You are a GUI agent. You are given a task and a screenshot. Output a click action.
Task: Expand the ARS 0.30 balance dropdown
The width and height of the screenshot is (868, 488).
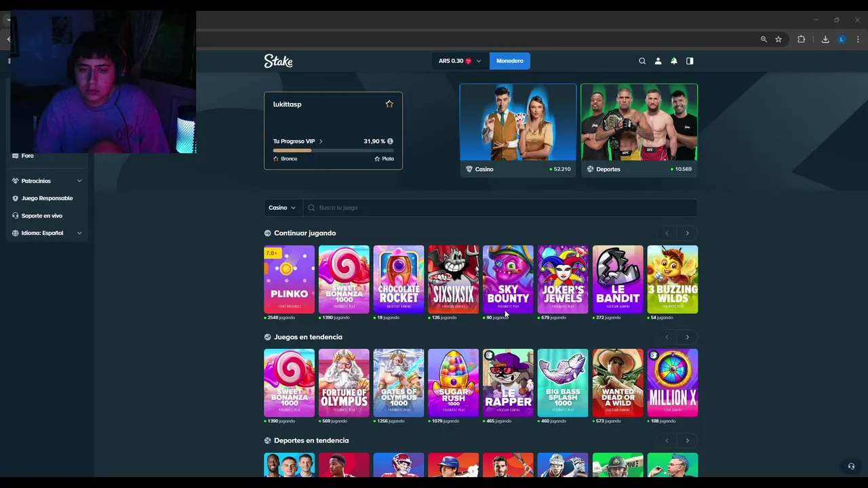pos(459,61)
